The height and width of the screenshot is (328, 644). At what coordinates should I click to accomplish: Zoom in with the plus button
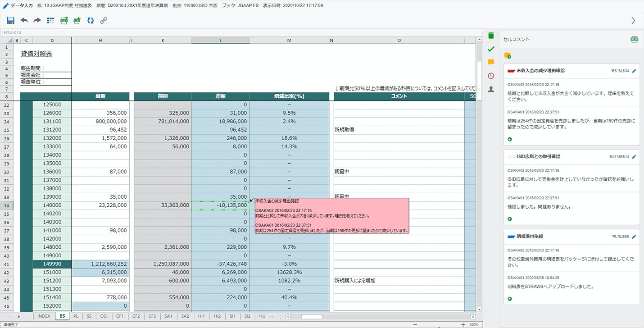click(x=463, y=324)
